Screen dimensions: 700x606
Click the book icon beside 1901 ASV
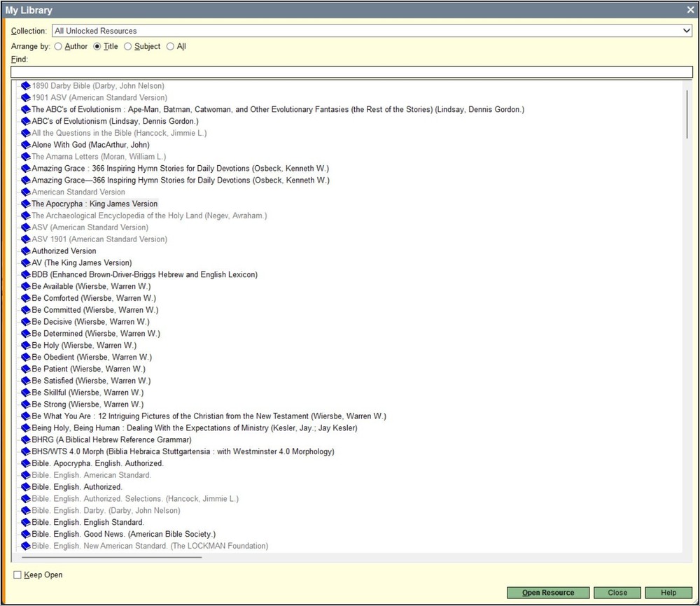(26, 97)
